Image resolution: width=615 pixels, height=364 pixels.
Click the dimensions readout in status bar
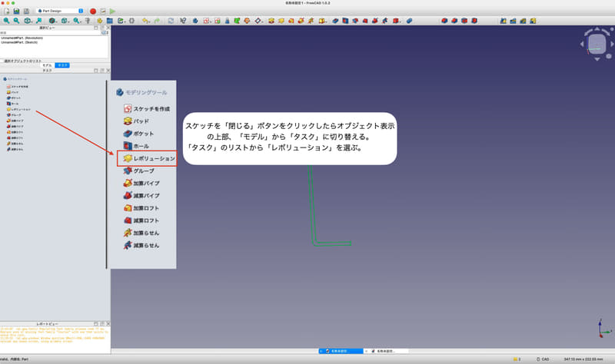(583, 359)
